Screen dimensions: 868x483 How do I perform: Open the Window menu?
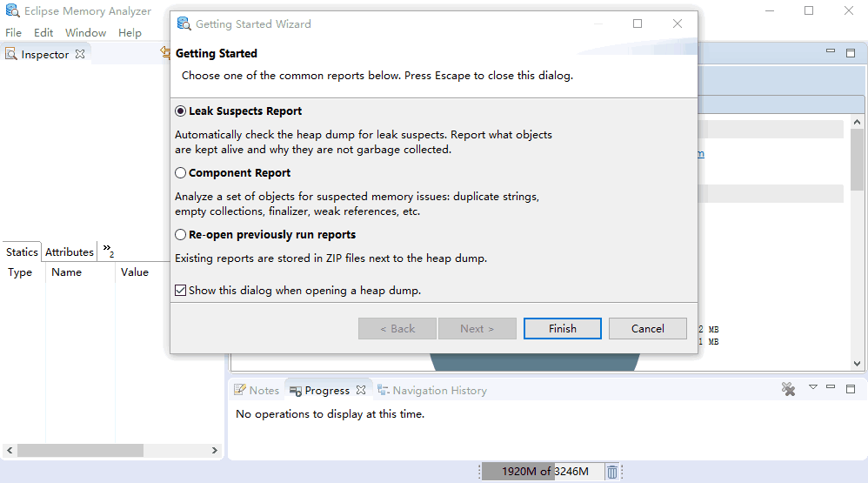[x=86, y=33]
